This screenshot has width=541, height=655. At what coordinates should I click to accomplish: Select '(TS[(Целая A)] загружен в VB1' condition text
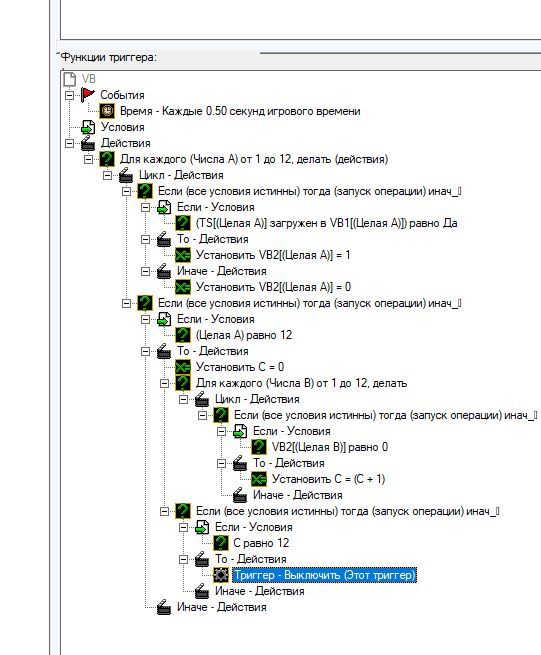327,223
